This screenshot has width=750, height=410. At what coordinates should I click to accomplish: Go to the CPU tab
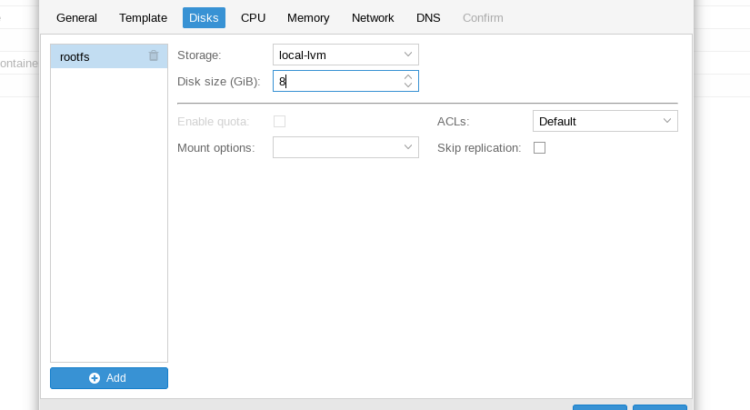(x=253, y=18)
